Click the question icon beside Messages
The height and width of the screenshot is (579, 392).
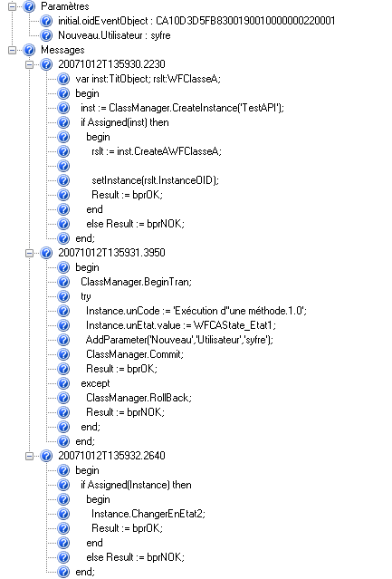[x=29, y=50]
